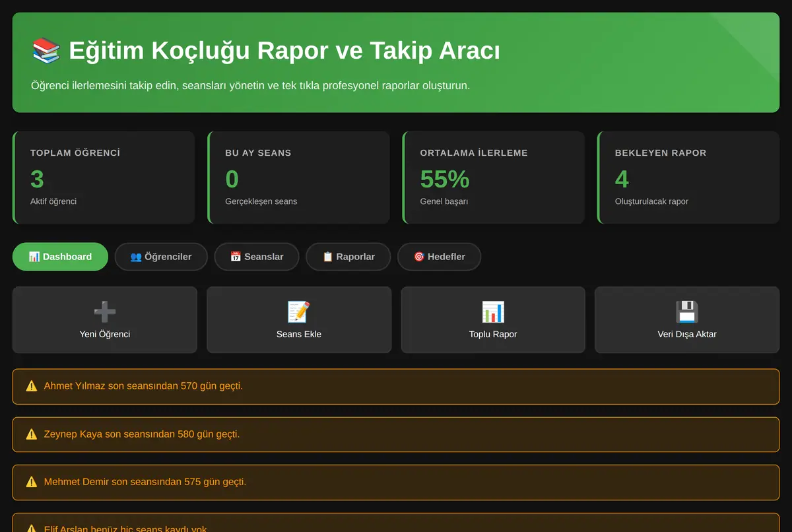Click the Toplu Rapor button label
The image size is (792, 532).
(493, 334)
